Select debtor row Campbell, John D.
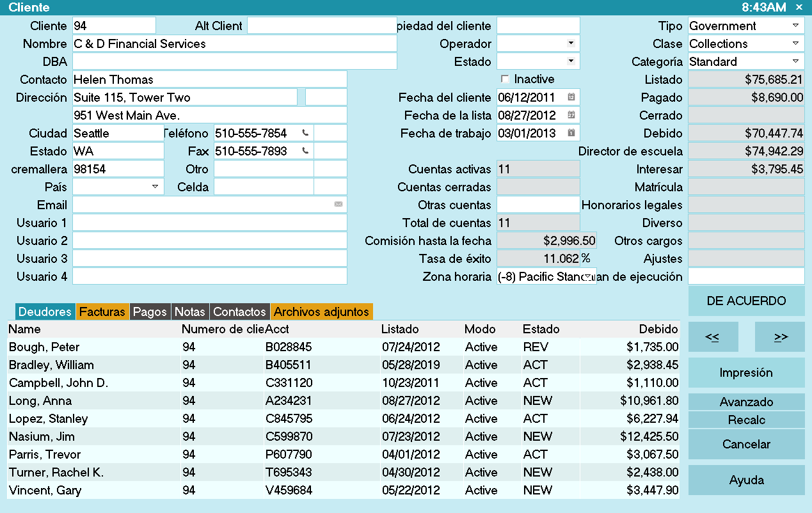Image resolution: width=812 pixels, height=513 pixels. pos(344,383)
